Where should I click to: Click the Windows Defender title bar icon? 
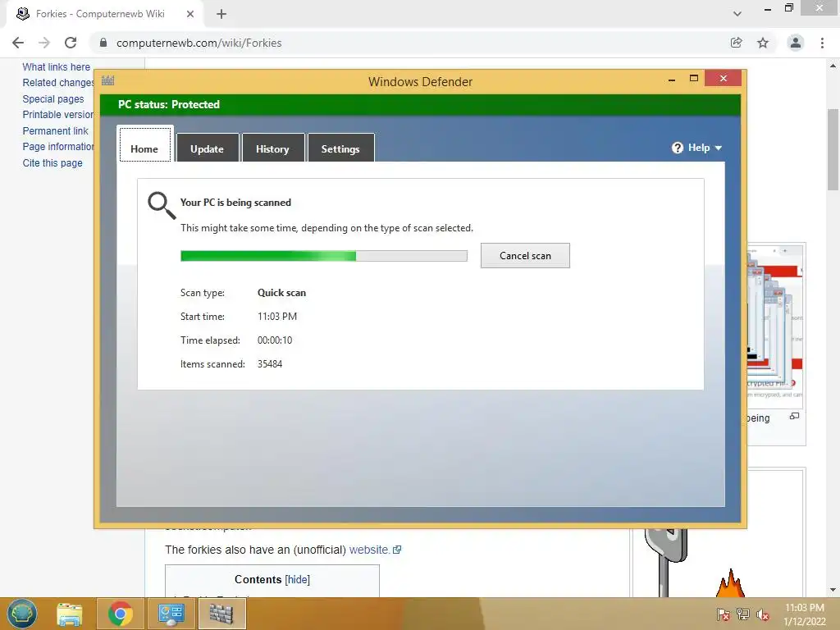[x=107, y=81]
